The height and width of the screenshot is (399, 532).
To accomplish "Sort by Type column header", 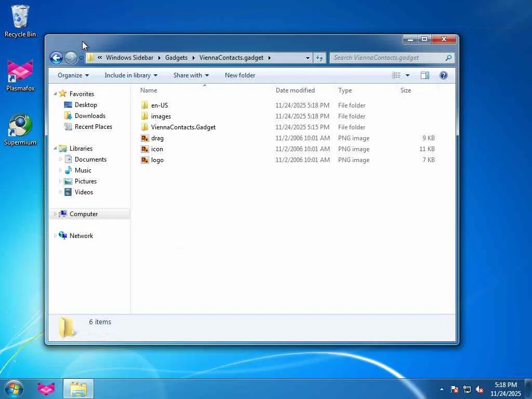I will (x=366, y=90).
